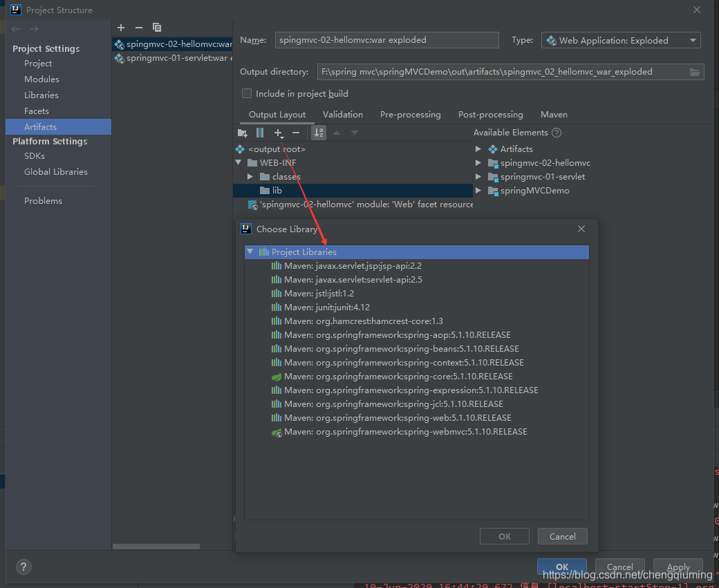Image resolution: width=719 pixels, height=588 pixels.
Task: Click Cancel in Project Structure window
Action: tap(620, 567)
